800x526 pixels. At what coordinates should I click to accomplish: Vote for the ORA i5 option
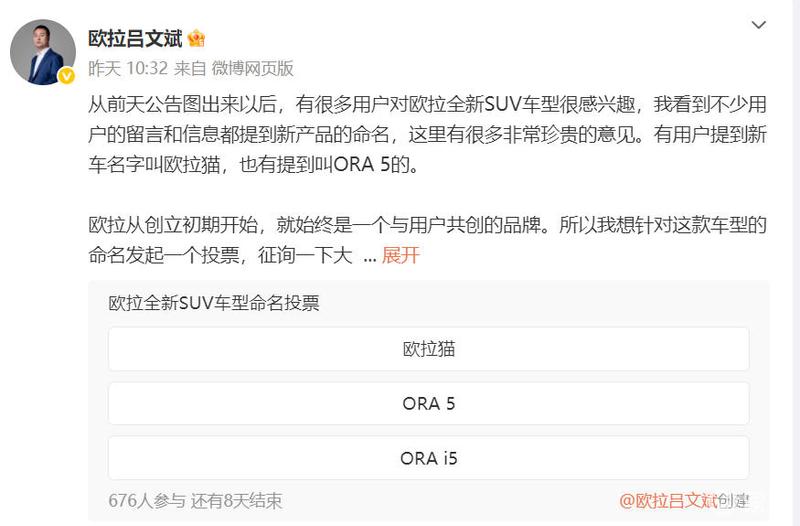point(429,458)
